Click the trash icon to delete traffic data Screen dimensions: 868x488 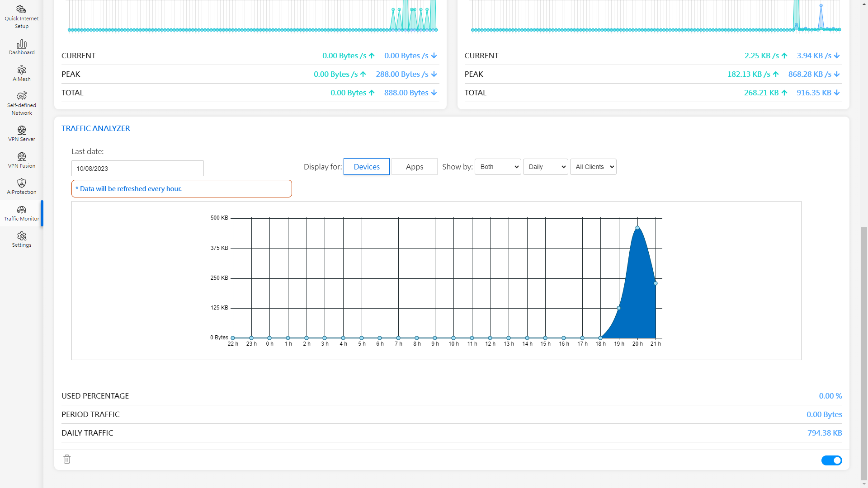coord(67,459)
